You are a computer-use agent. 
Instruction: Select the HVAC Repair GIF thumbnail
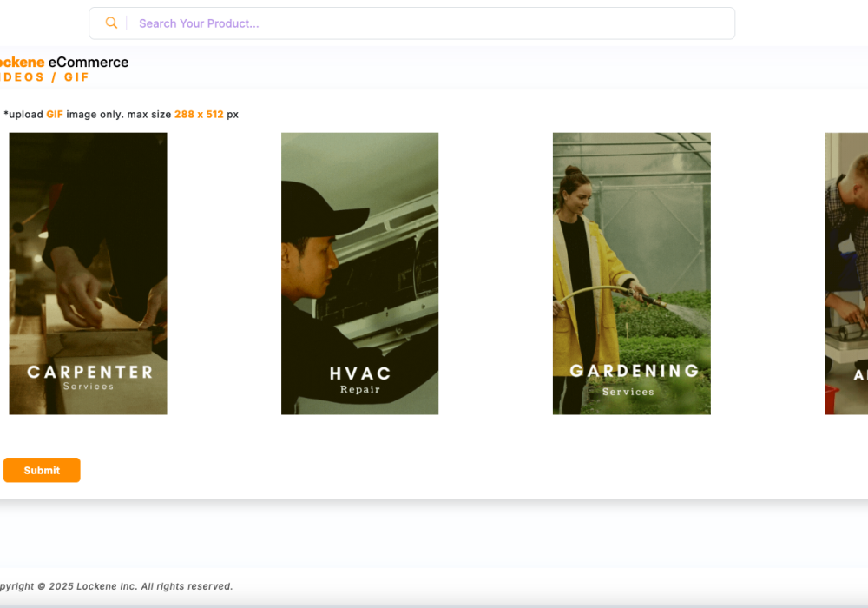(x=359, y=273)
